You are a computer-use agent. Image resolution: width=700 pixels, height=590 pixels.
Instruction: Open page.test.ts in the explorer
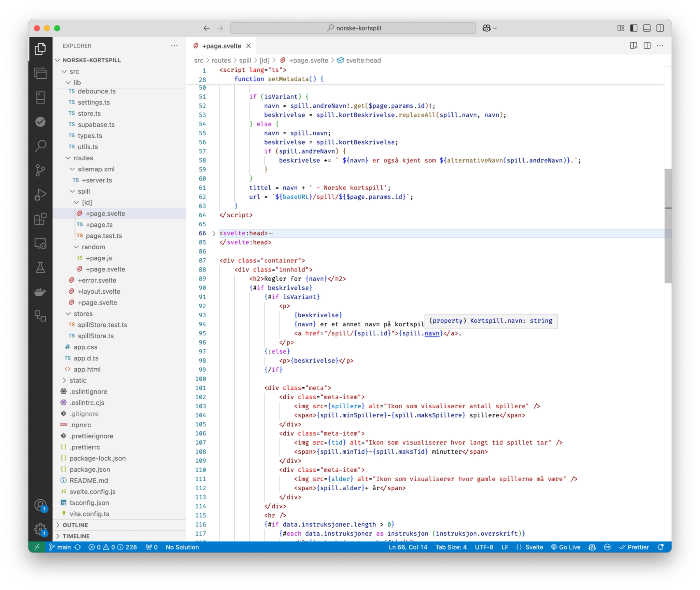(x=104, y=236)
